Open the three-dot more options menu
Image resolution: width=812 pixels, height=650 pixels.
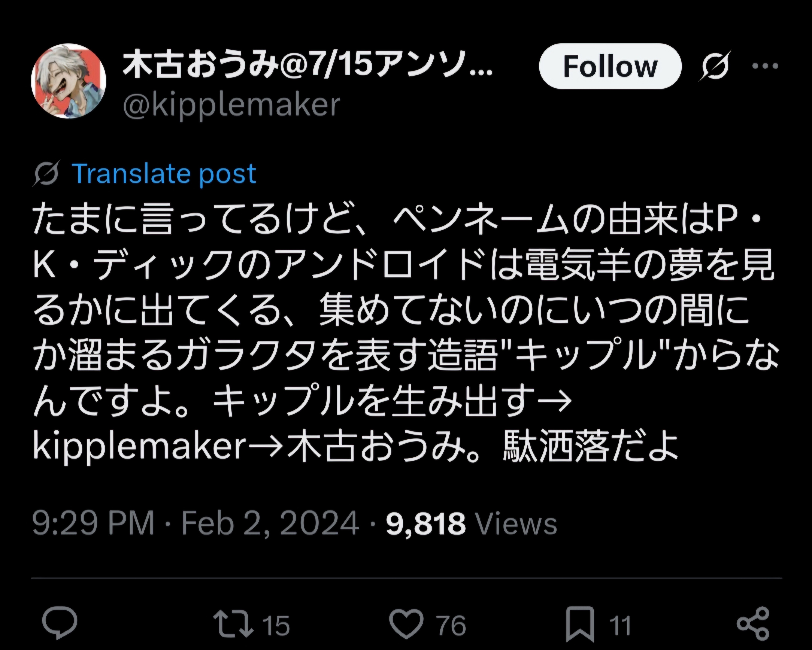765,66
